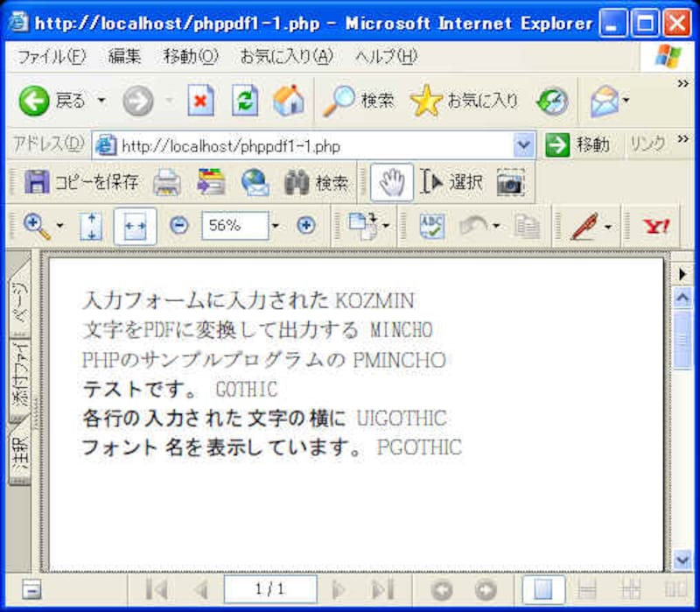Click the 戻る (Back) button
The height and width of the screenshot is (612, 700).
[52, 102]
